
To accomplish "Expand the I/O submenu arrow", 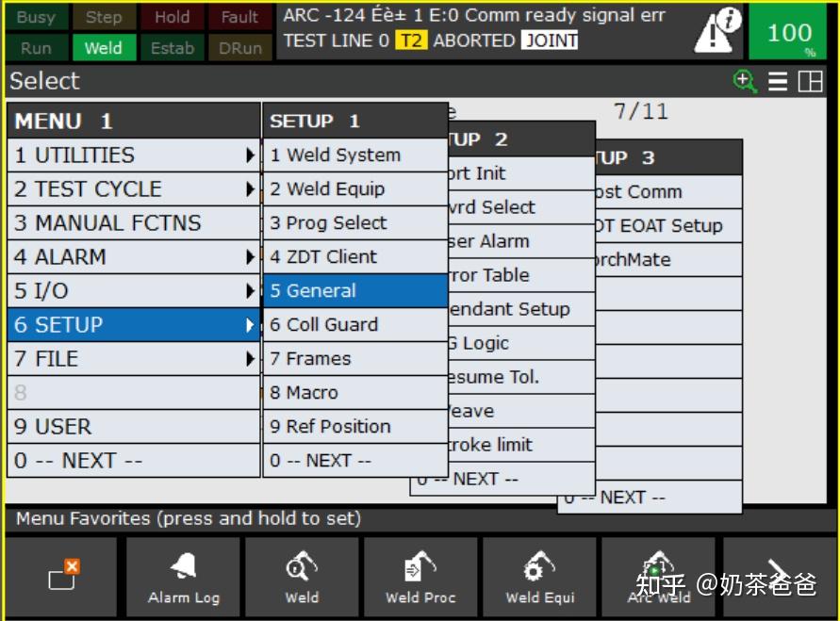I will [x=250, y=290].
